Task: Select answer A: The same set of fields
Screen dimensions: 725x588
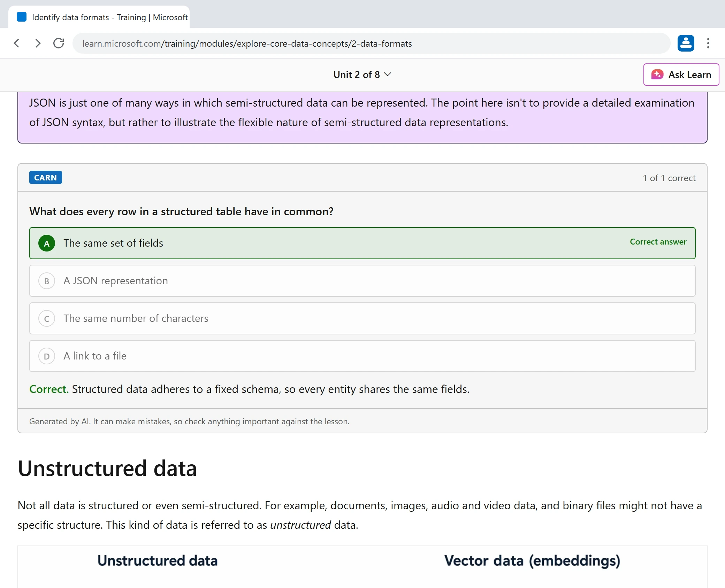Action: pyautogui.click(x=362, y=243)
